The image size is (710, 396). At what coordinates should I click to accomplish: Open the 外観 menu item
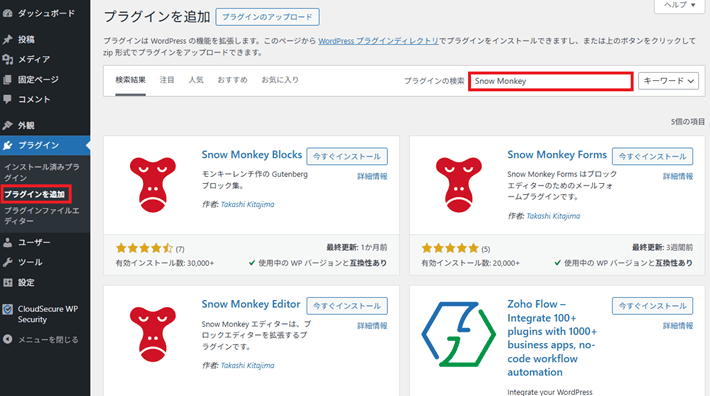[26, 125]
